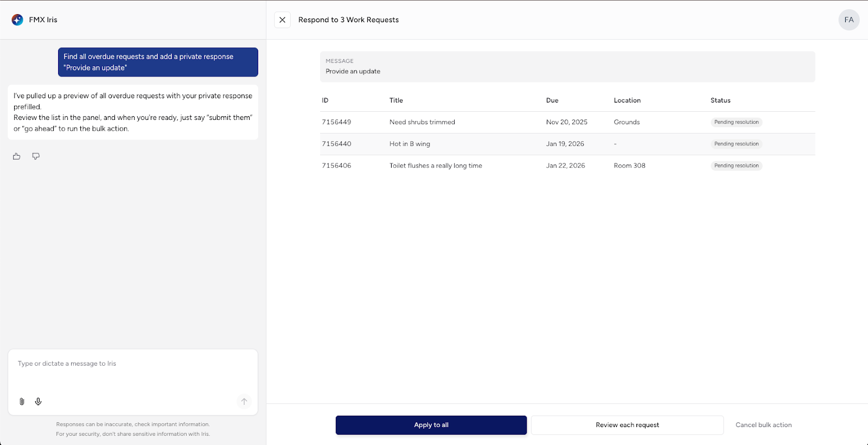Click the Due column header
The image size is (868, 445).
point(552,100)
